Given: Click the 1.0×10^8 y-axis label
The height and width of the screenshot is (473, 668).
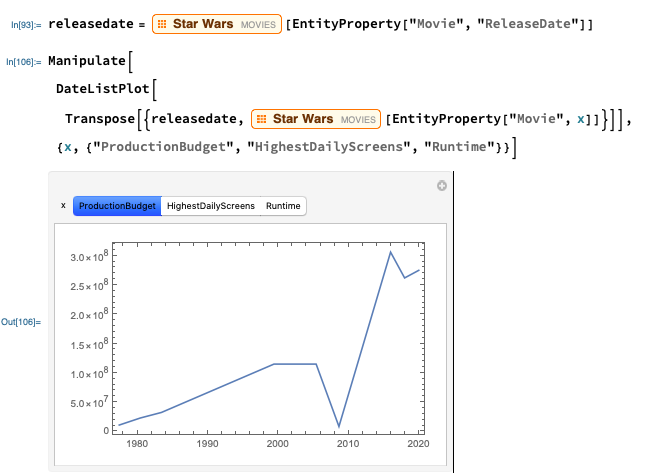Looking at the screenshot, I should 89,373.
